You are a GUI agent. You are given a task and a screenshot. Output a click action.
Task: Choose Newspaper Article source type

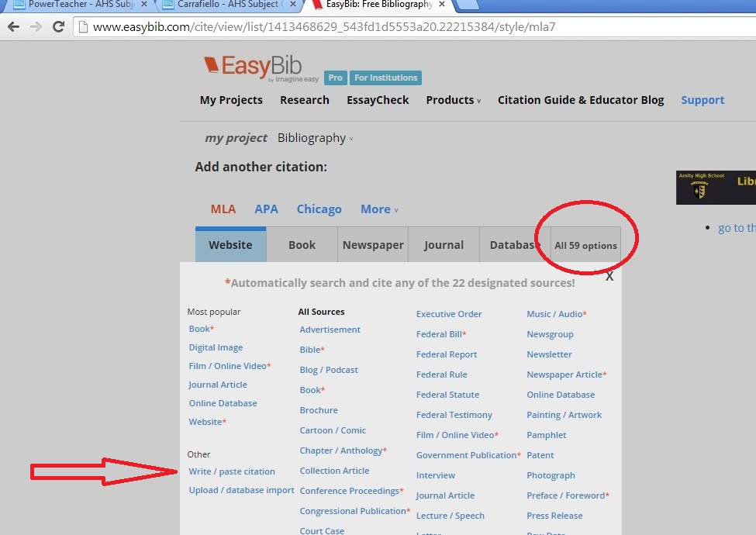click(x=567, y=374)
